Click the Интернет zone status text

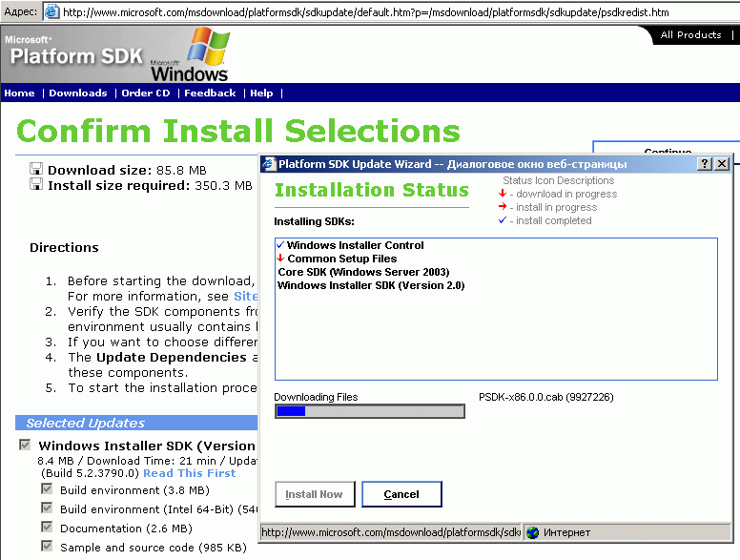click(x=566, y=532)
